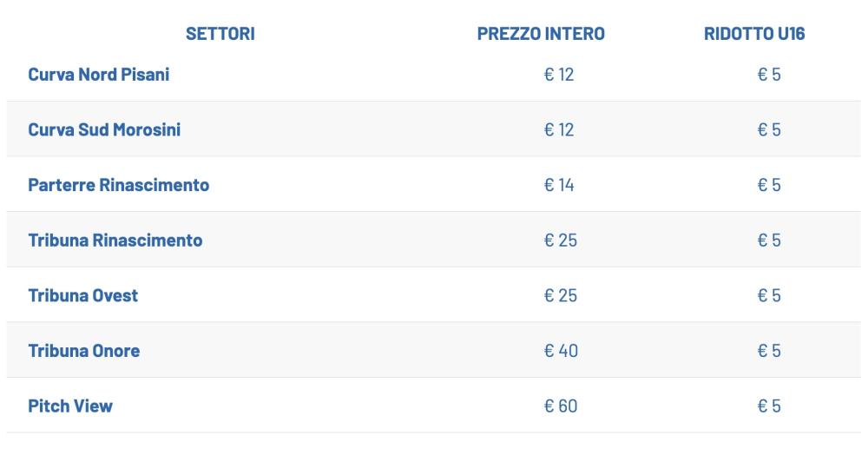Click the €12 price for Curva Nord Pisani
The image size is (868, 462).
559,74
